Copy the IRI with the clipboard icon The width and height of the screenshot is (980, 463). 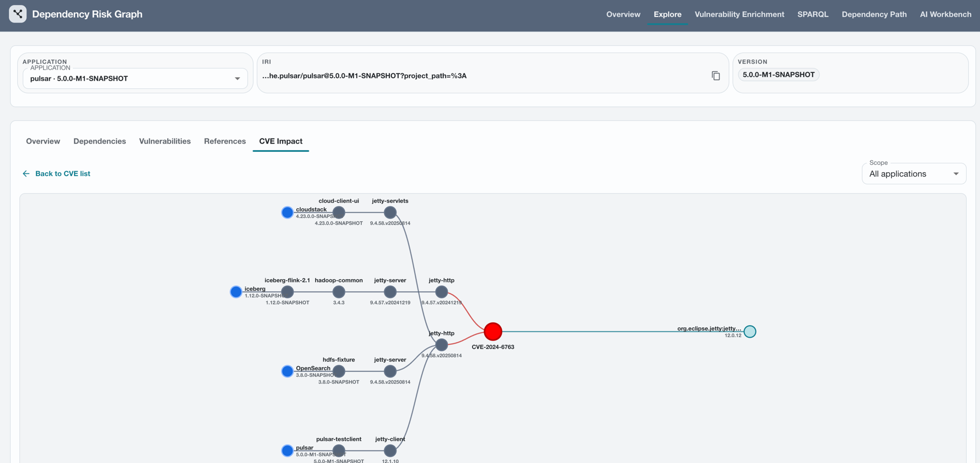click(715, 76)
